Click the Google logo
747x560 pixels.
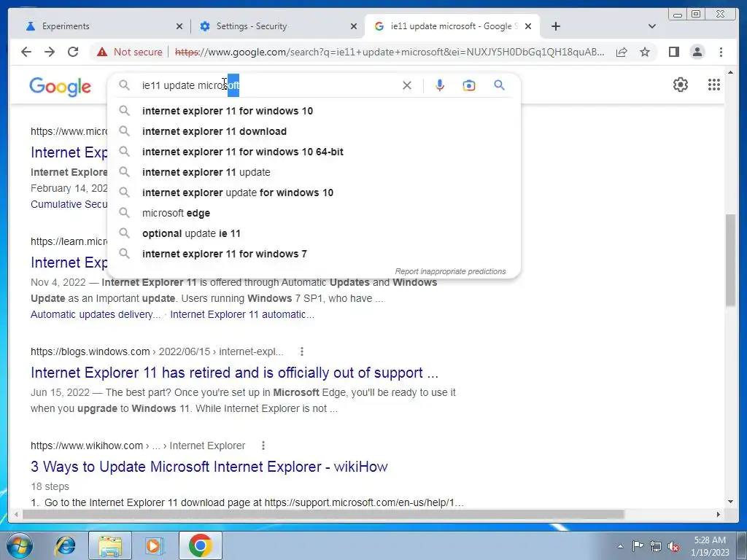[x=60, y=87]
